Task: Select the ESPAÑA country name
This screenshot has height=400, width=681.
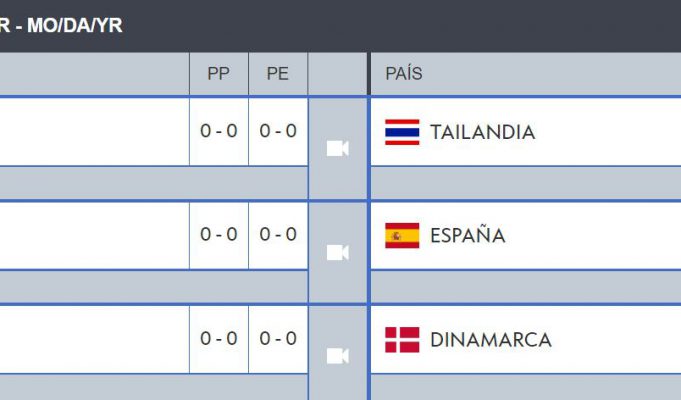Action: [468, 235]
